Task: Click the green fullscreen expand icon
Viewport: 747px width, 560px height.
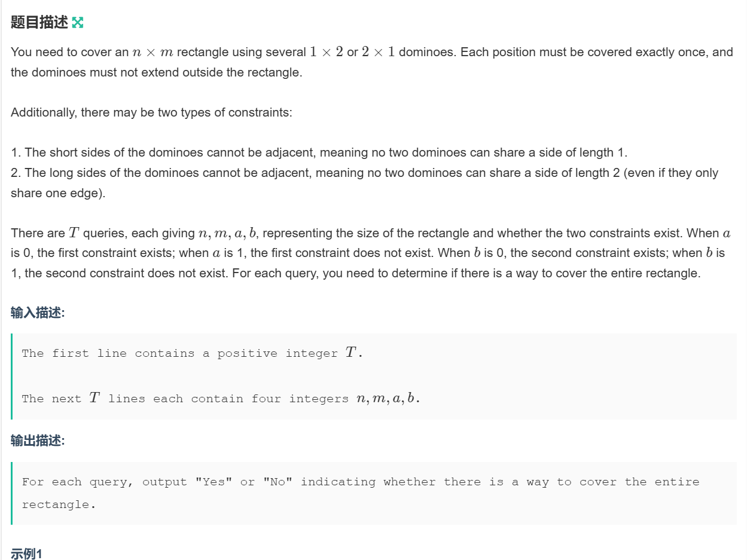Action: (78, 23)
